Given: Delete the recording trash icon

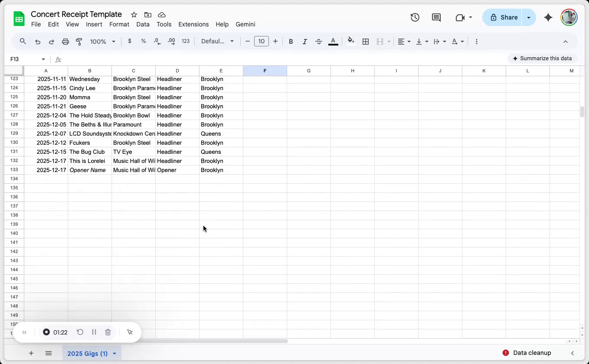Looking at the screenshot, I should [108, 332].
